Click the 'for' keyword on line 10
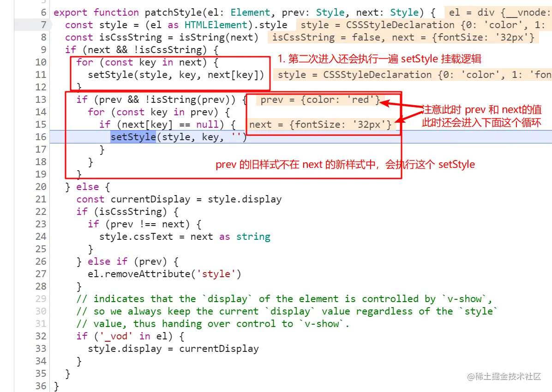The width and height of the screenshot is (552, 392). 85,62
